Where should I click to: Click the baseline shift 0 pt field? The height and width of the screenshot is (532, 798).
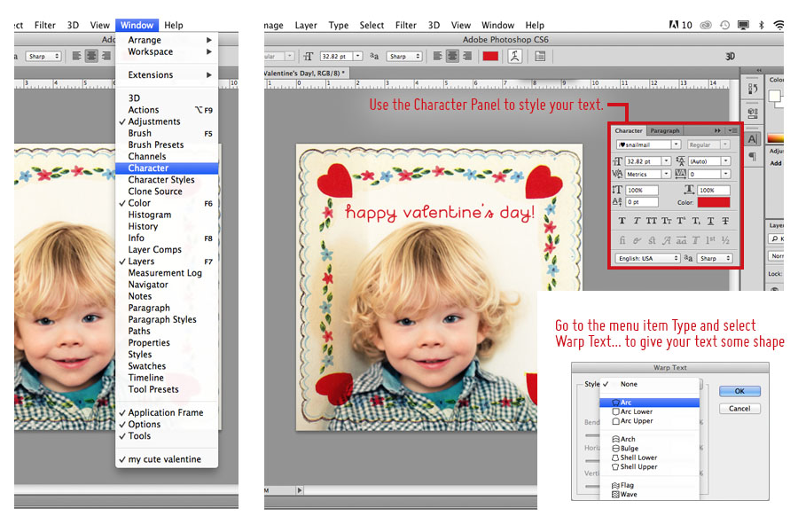(642, 202)
